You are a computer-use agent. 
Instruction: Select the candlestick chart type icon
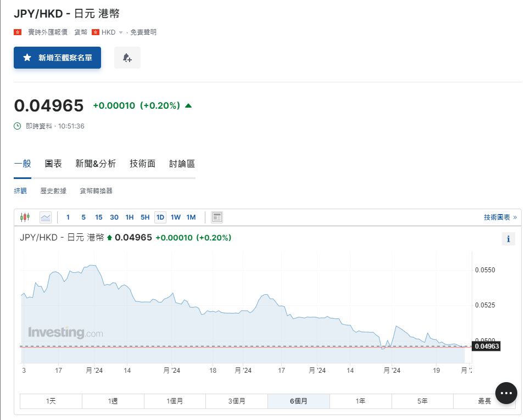[x=24, y=217]
